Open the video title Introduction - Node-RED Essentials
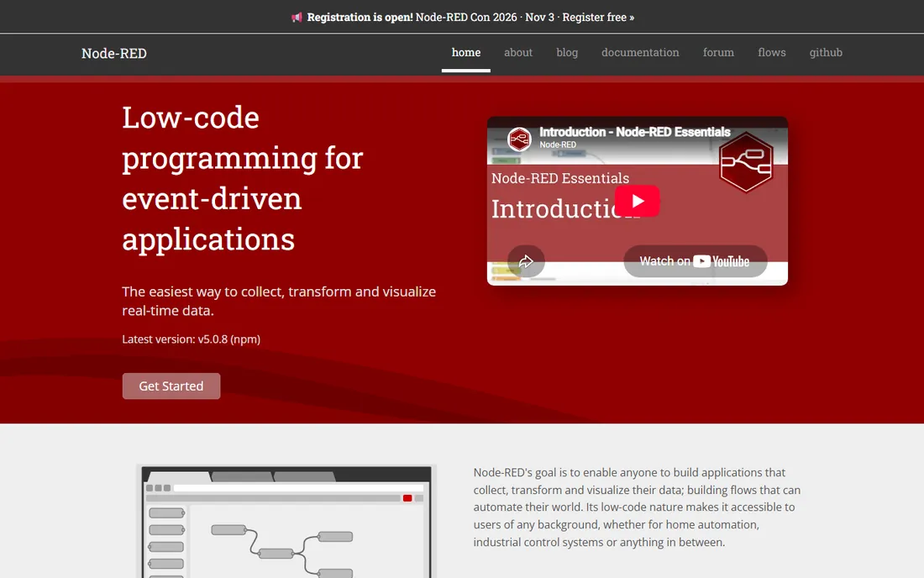Viewport: 924px width, 578px height. [635, 132]
